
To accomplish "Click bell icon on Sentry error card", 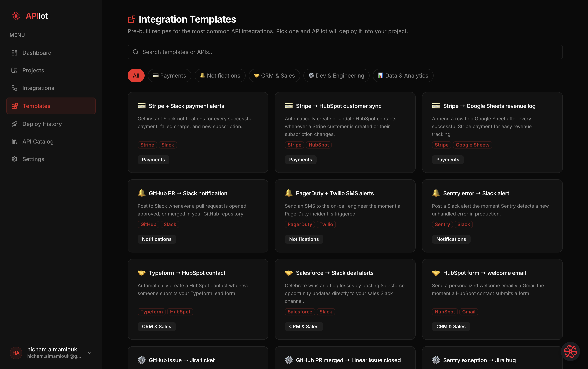I will pos(436,193).
